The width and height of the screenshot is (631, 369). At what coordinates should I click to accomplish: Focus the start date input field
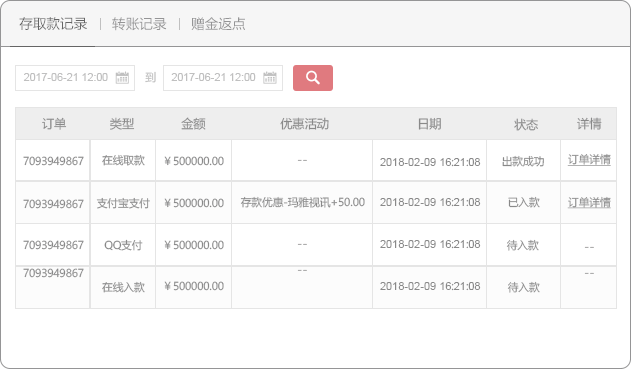[x=75, y=78]
